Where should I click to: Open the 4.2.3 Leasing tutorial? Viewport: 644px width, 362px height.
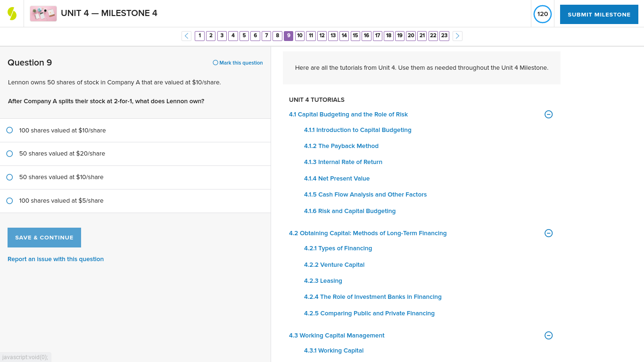pos(323,280)
